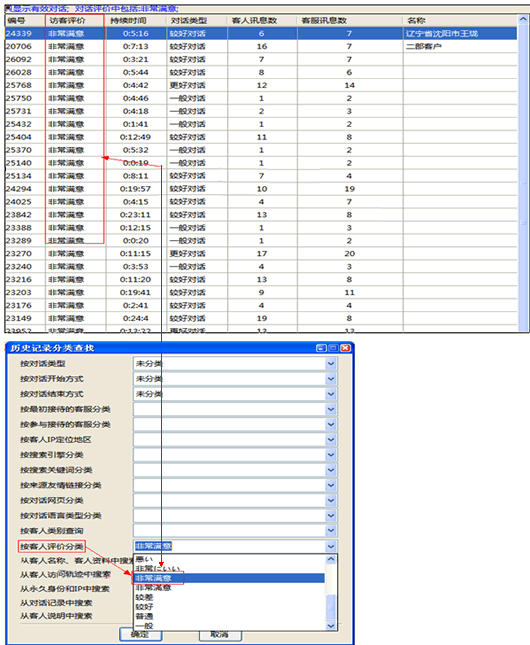Select conversation row 26028
Screen dimensions: 530x645
[261, 72]
